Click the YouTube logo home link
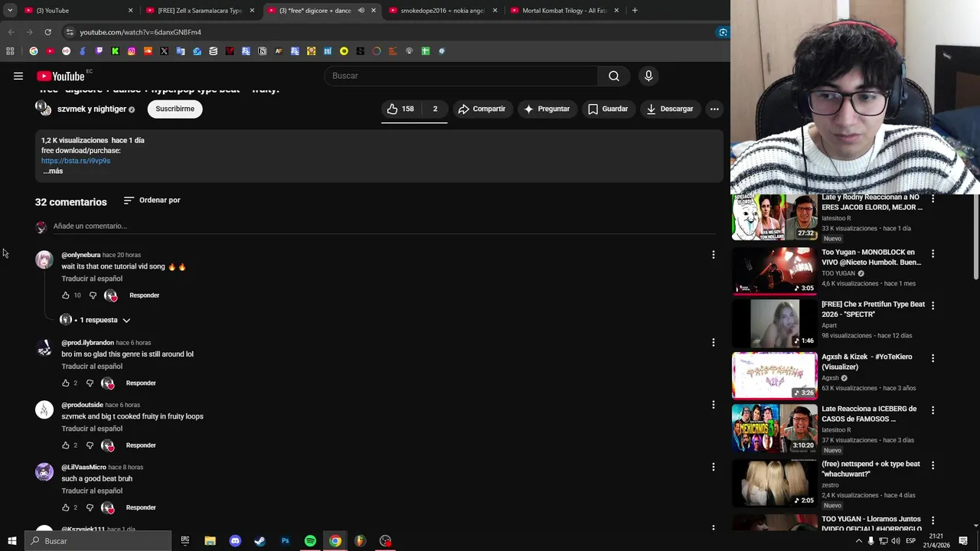 [60, 76]
